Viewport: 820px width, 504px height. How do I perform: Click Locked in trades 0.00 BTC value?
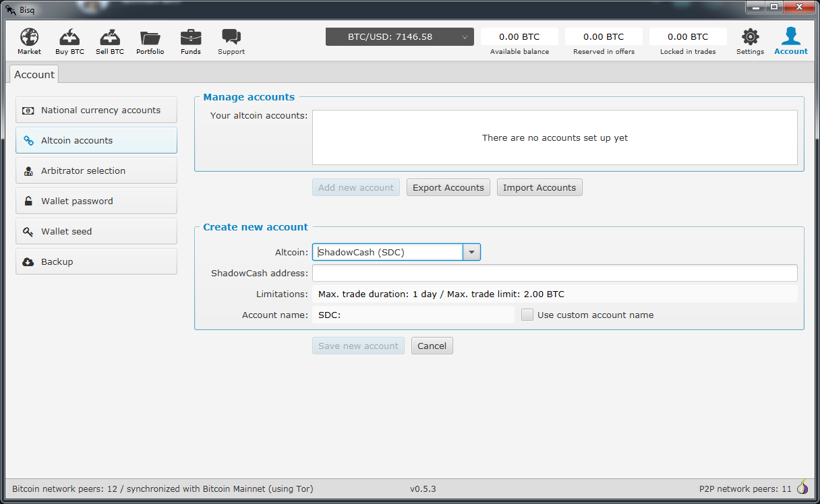pyautogui.click(x=688, y=37)
